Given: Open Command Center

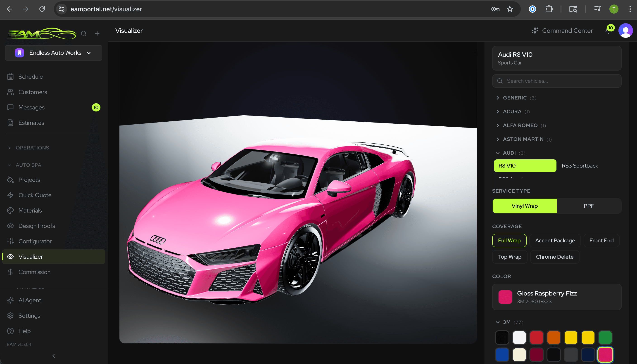Looking at the screenshot, I should [562, 31].
